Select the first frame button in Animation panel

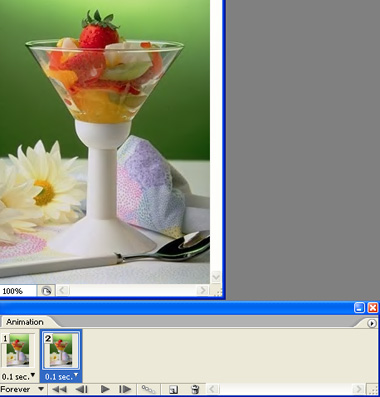(60, 389)
